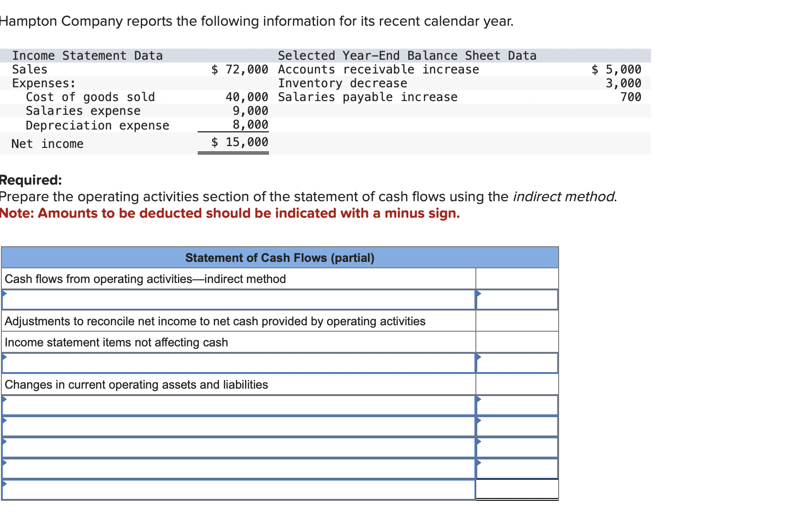
Task: Click 'Changes in current operating assets and liabilities' row
Action: (x=238, y=385)
